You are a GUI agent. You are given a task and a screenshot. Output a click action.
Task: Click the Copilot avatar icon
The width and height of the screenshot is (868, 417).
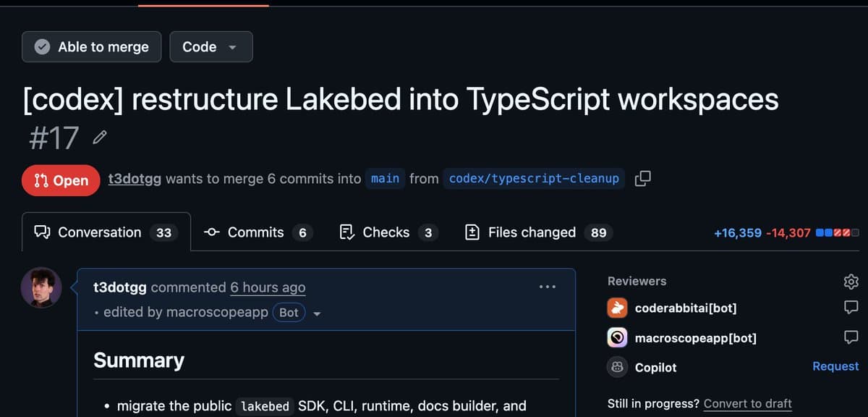coord(617,367)
